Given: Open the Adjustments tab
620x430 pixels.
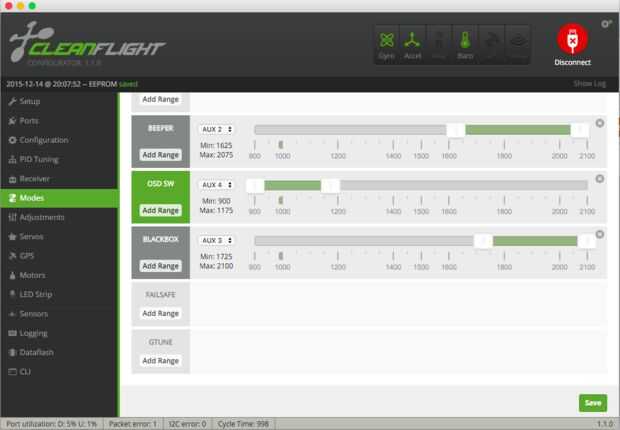Looking at the screenshot, I should 59,217.
